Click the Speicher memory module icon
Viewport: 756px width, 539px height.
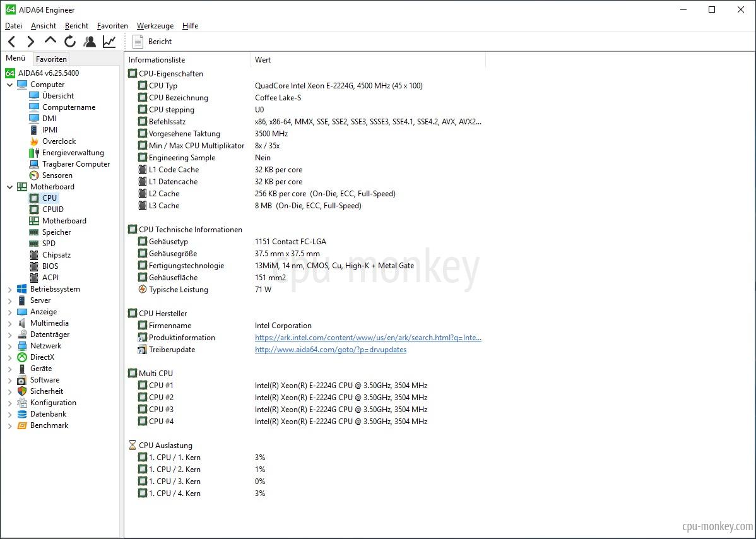click(33, 232)
